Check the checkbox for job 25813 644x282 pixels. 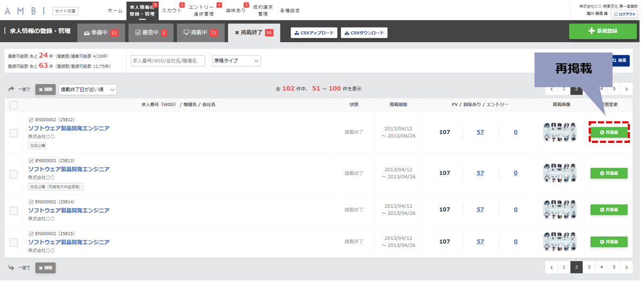14,174
